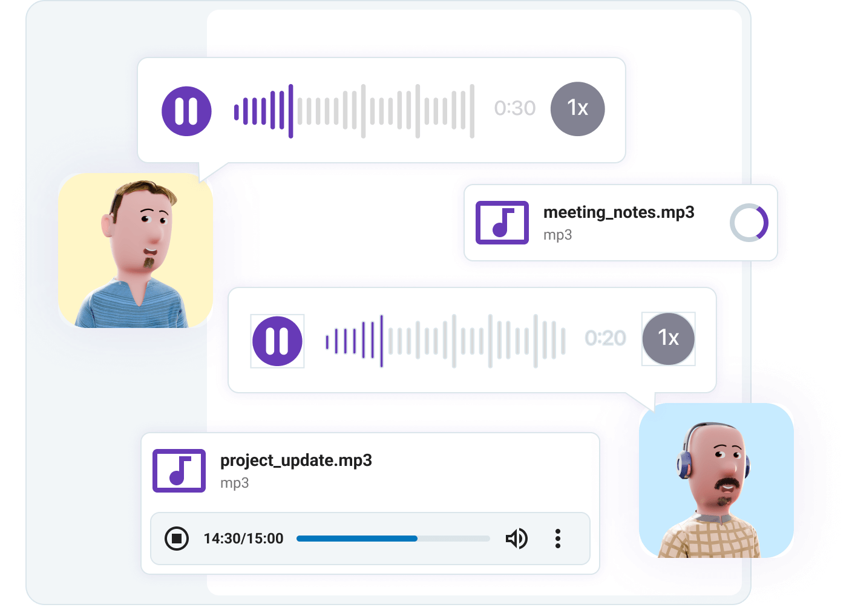Click the download progress ring on meeting_notes.mp3
Screen dimensions: 852x616
tap(749, 223)
